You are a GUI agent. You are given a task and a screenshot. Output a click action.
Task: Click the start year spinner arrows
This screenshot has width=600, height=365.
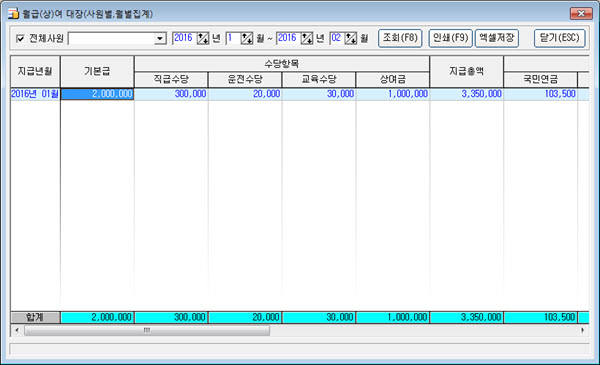pos(203,38)
